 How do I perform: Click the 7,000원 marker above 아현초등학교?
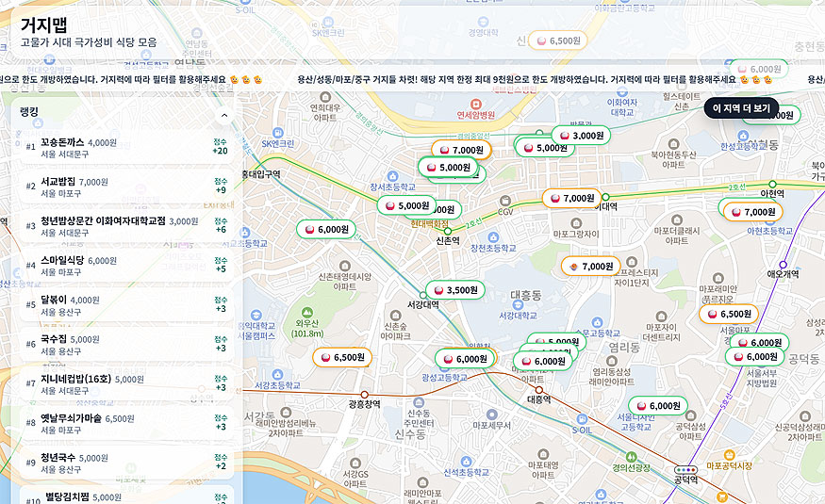point(751,212)
